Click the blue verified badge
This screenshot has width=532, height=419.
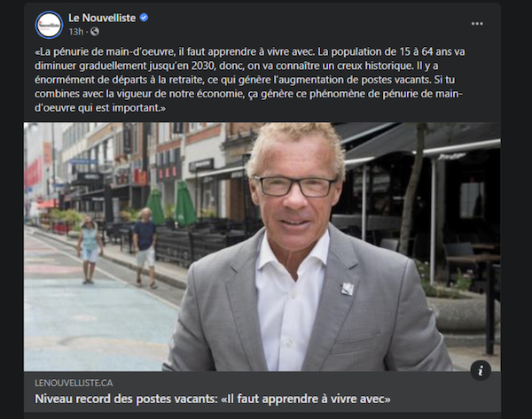click(144, 18)
